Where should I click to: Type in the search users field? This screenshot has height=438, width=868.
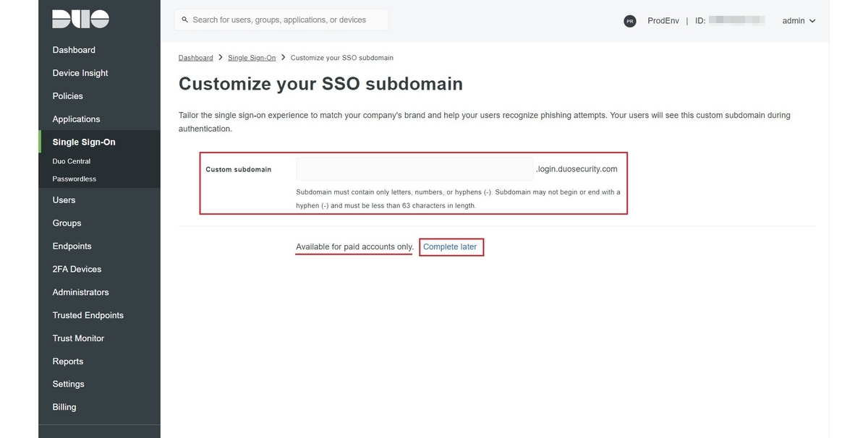click(x=286, y=20)
